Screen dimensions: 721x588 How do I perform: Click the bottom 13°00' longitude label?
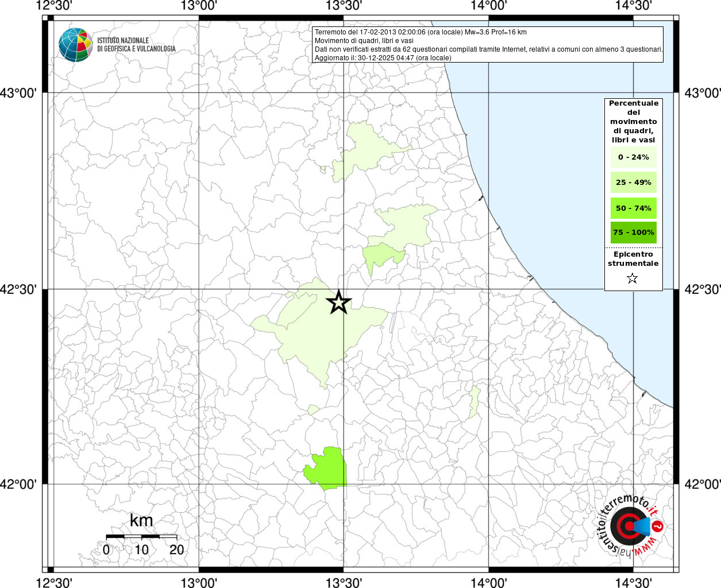tap(199, 582)
